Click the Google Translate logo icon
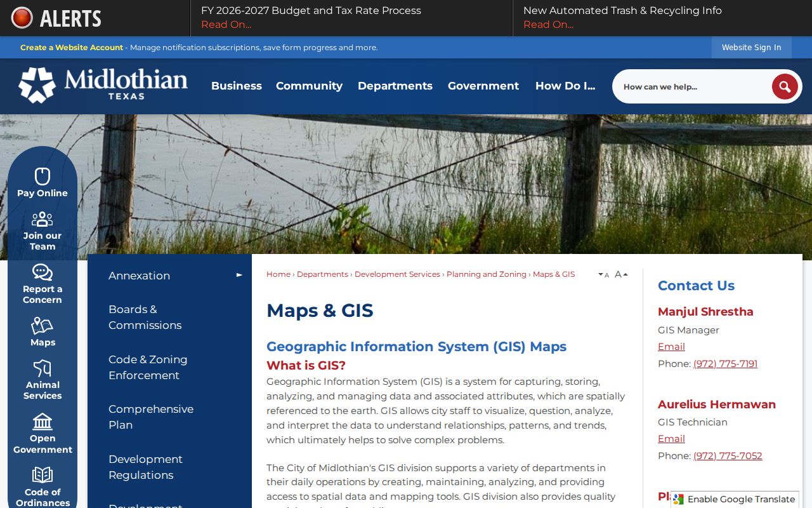 coord(679,499)
